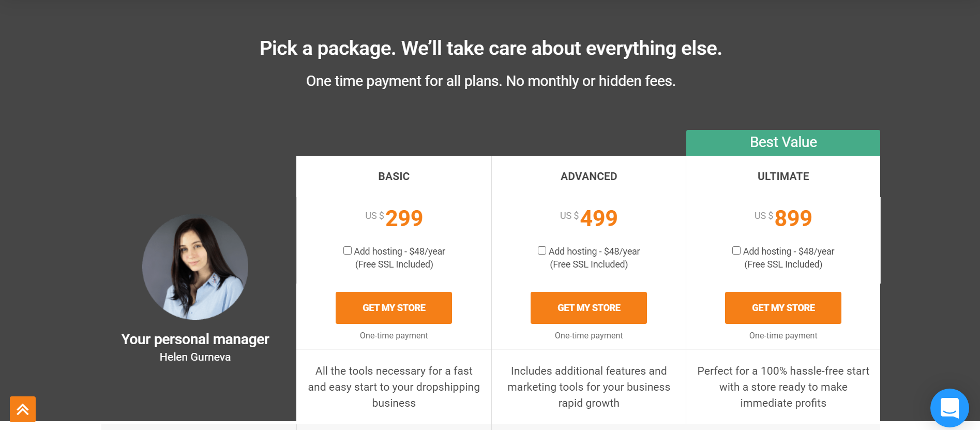Enable Add hosting checkbox for Basic plan
This screenshot has height=430, width=980.
pyautogui.click(x=348, y=250)
